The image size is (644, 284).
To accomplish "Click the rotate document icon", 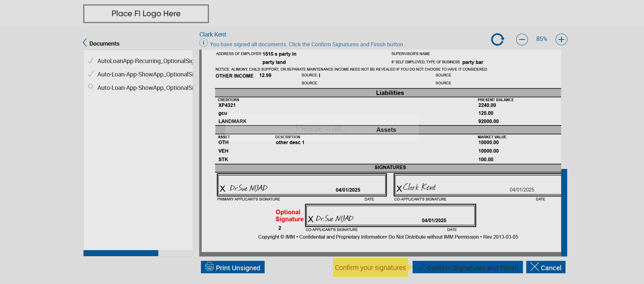I will pyautogui.click(x=498, y=39).
